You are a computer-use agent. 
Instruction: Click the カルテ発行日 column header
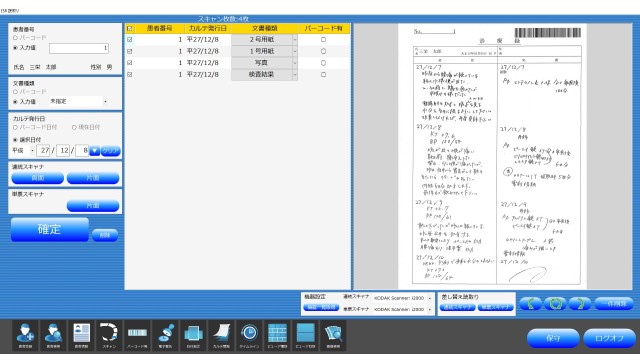207,29
